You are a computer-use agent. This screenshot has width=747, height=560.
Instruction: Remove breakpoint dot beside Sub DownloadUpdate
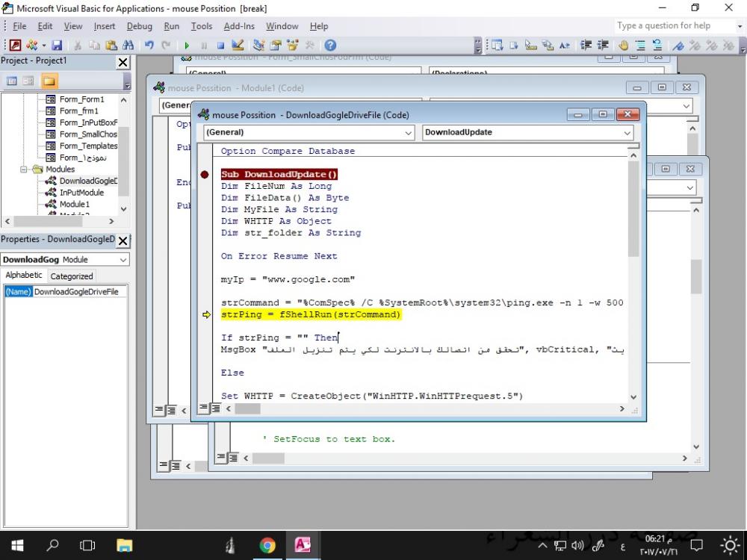205,174
